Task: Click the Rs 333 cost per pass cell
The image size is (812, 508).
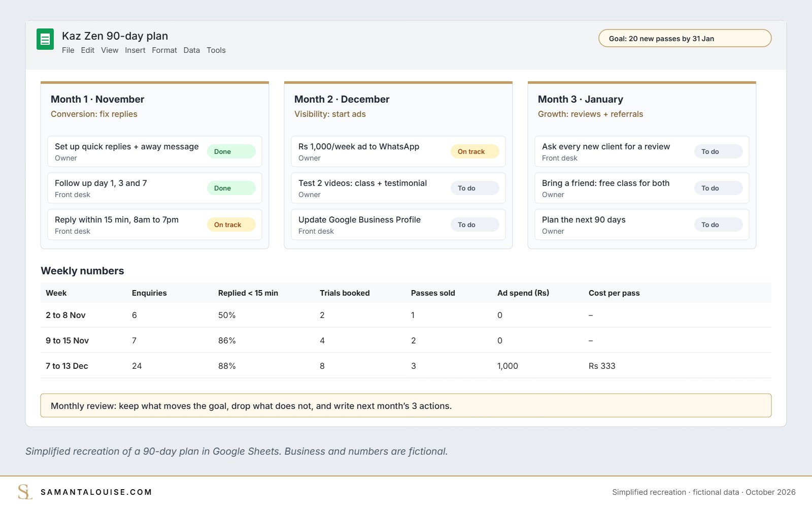Action: tap(602, 366)
